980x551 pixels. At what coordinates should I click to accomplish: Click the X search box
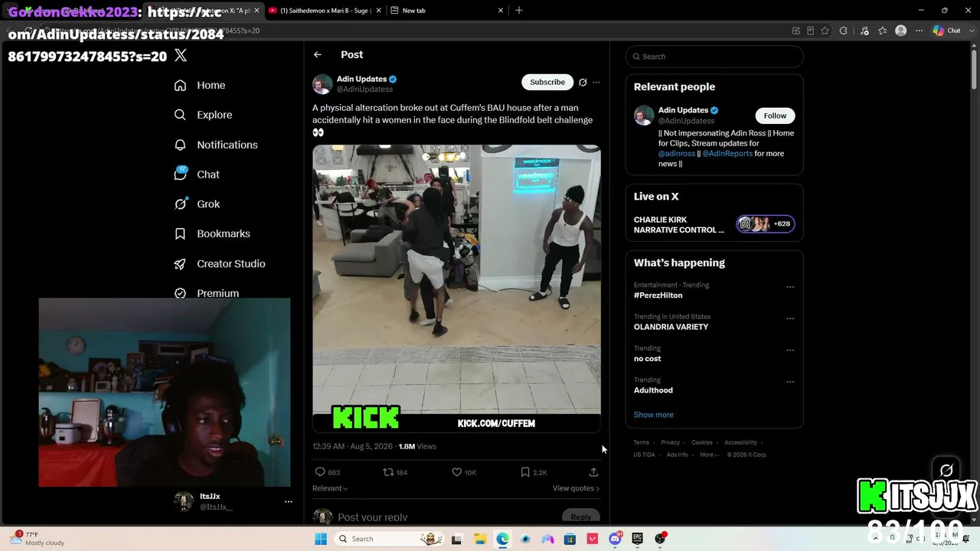tap(714, 57)
